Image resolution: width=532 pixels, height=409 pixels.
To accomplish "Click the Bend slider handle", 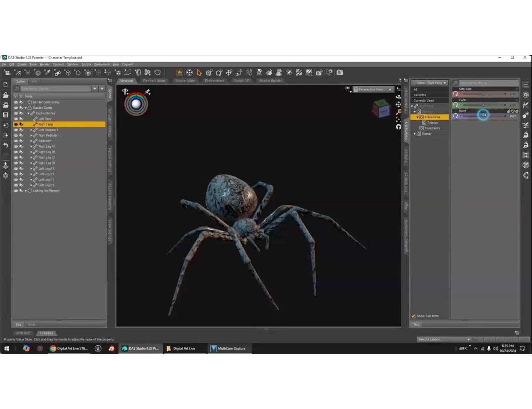I will tap(483, 116).
